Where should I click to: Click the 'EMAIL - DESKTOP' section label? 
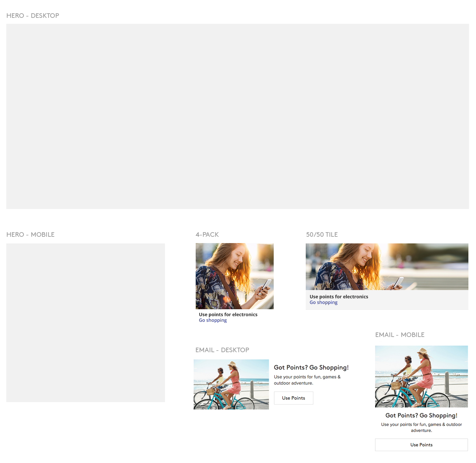222,350
